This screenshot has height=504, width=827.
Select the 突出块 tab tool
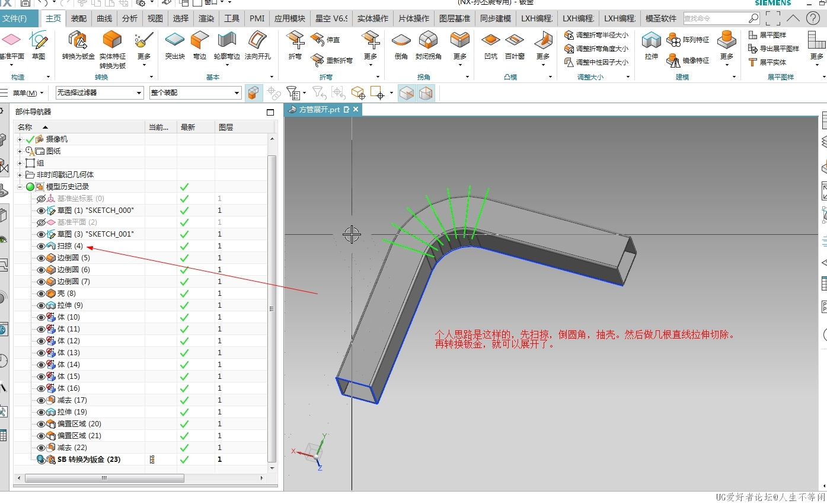pyautogui.click(x=175, y=46)
